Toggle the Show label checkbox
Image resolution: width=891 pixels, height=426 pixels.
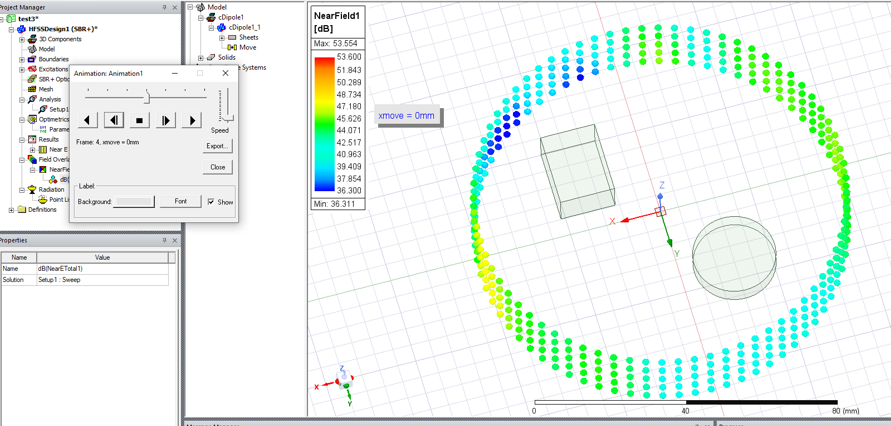[211, 201]
